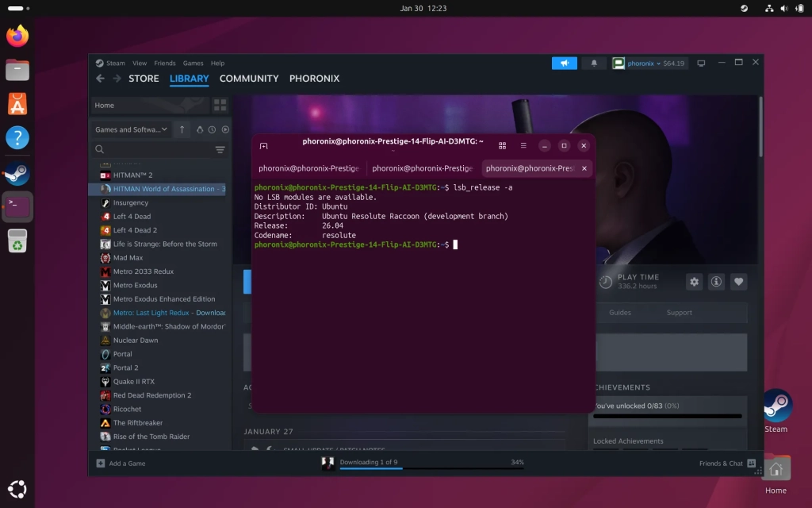The width and height of the screenshot is (812, 508).
Task: Click the notifications bell icon
Action: (593, 63)
